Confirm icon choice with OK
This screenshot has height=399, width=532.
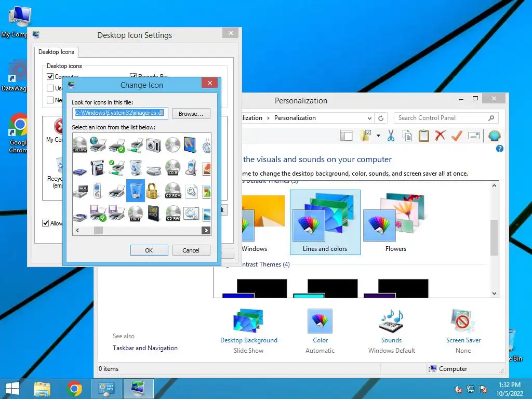tap(149, 250)
